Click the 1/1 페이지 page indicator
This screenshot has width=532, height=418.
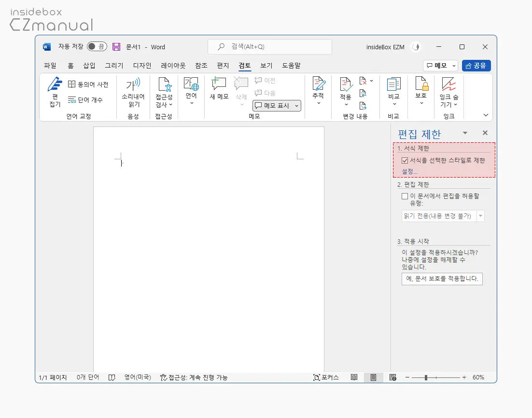tap(53, 377)
